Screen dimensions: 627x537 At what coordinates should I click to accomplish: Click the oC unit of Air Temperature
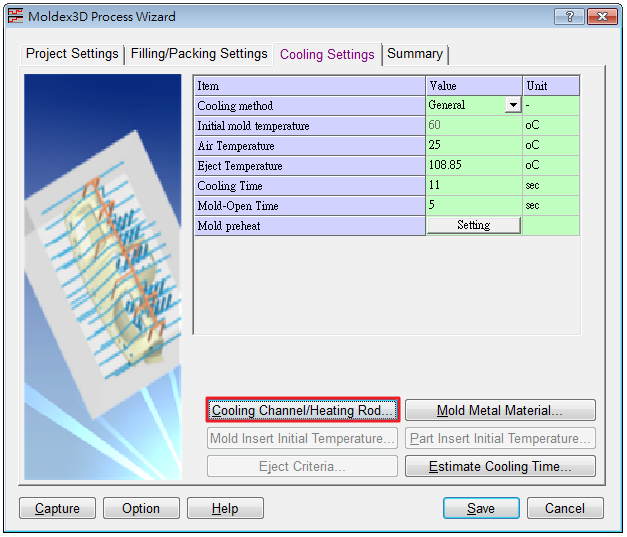[551, 145]
